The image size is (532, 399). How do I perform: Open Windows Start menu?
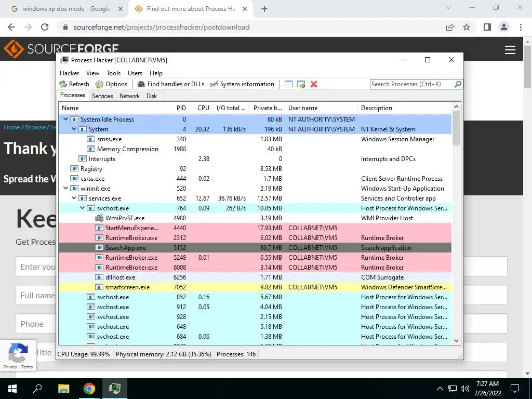[12, 389]
